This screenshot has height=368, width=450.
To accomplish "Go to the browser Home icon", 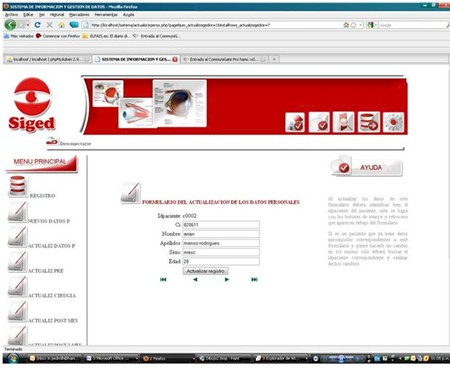I will 61,25.
